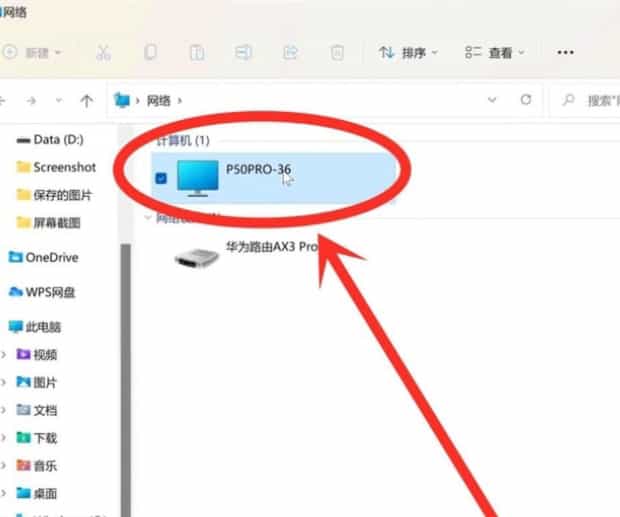Image resolution: width=620 pixels, height=517 pixels.
Task: Click the Copy icon in toolbar
Action: coord(150,52)
